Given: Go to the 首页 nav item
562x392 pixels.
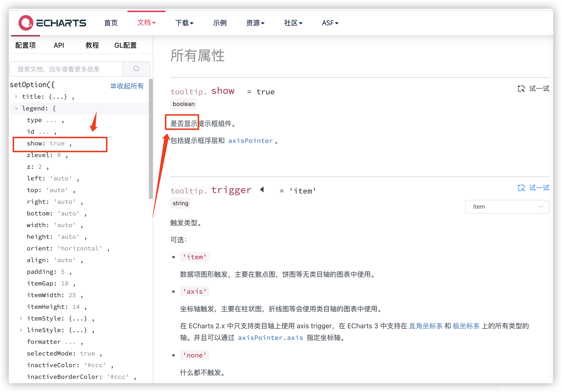Looking at the screenshot, I should [111, 23].
